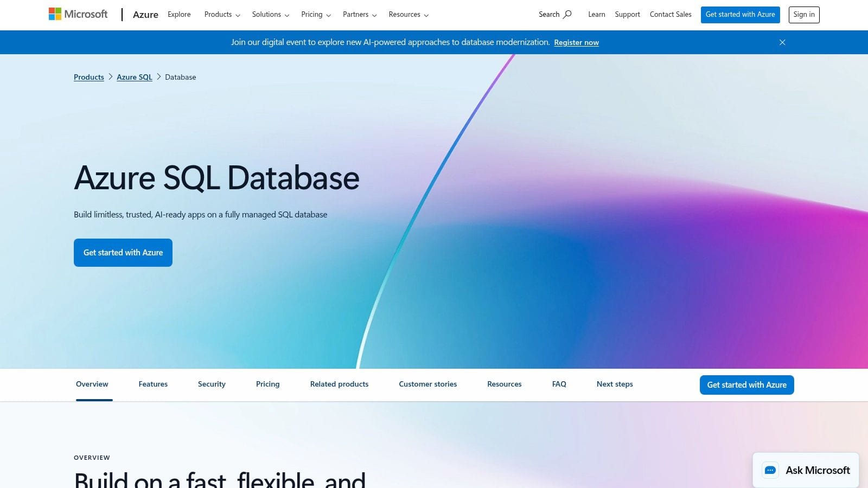Viewport: 868px width, 488px height.
Task: Open the Products breadcrumb
Action: tap(88, 77)
